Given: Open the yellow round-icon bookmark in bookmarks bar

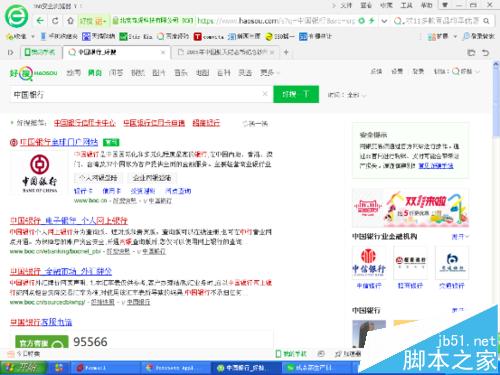Looking at the screenshot, I should click(269, 36).
